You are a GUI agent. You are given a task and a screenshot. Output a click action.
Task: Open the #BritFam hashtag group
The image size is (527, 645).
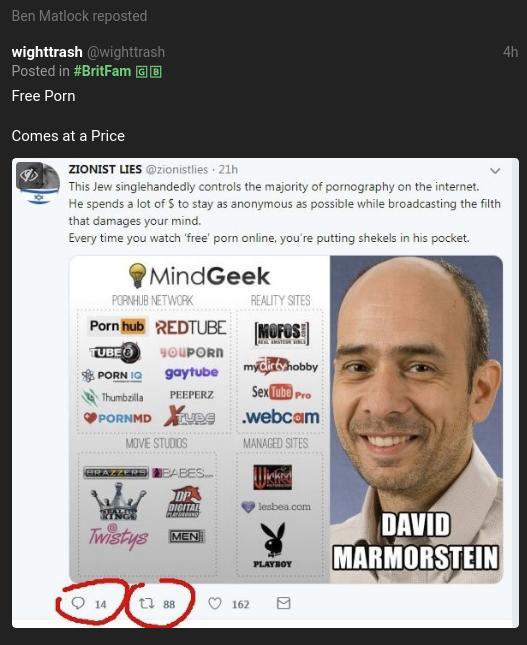click(102, 71)
